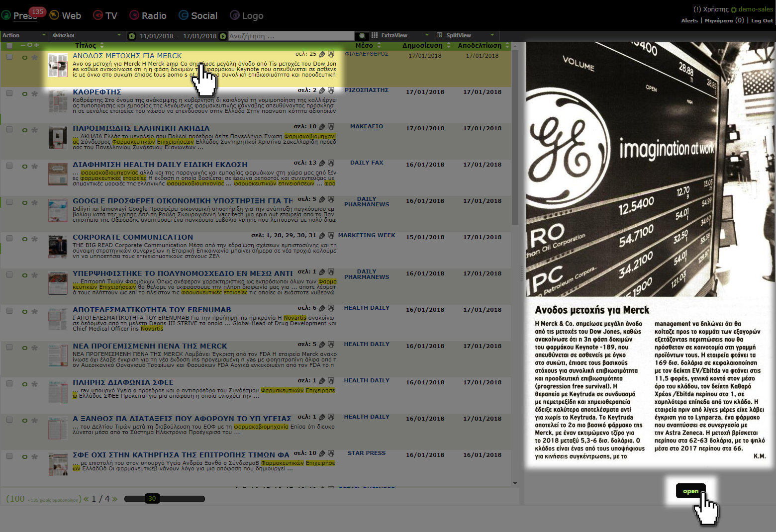Switch to the Logo tab
The image size is (776, 532).
[x=247, y=15]
